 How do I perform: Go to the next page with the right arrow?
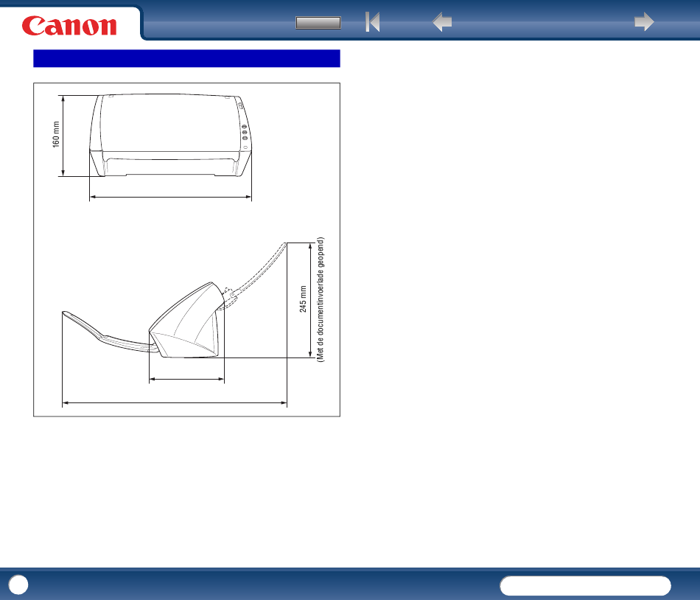click(644, 22)
